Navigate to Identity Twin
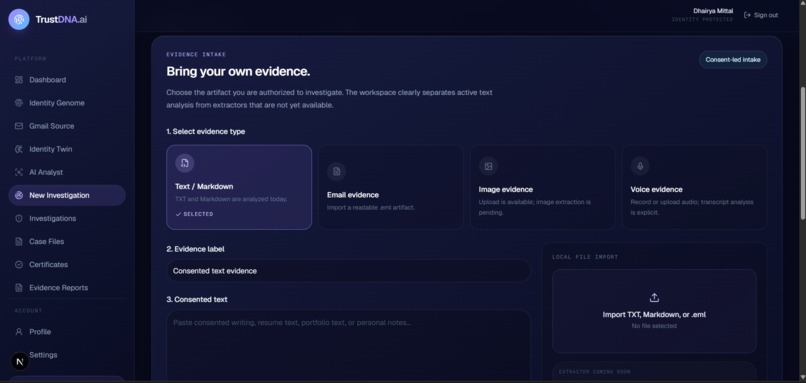The height and width of the screenshot is (383, 806). tap(67, 149)
